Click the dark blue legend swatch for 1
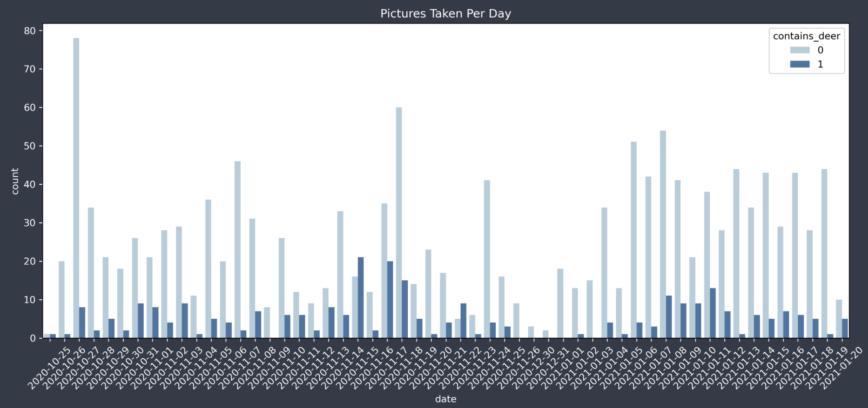Image resolution: width=868 pixels, height=408 pixels. point(800,64)
